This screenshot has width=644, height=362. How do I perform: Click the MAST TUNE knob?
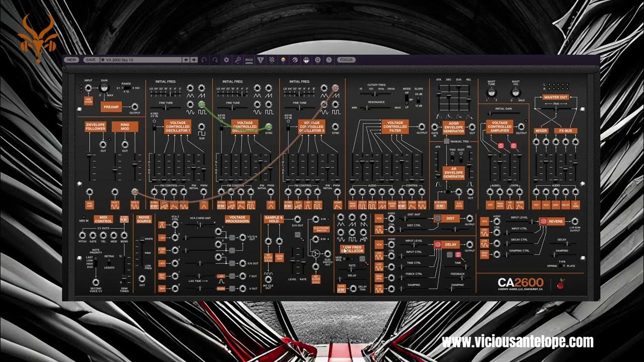[492, 93]
